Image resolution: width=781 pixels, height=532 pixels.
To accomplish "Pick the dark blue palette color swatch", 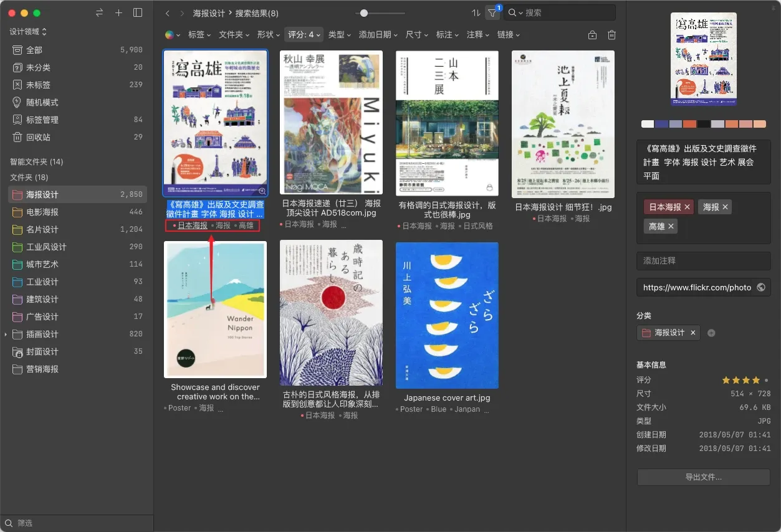I will [x=661, y=124].
